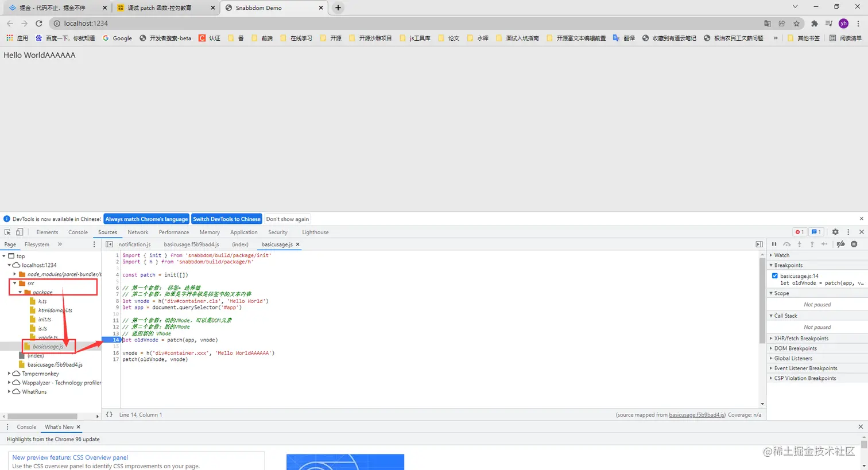
Task: Toggle pause on exceptions icon
Action: click(854, 244)
